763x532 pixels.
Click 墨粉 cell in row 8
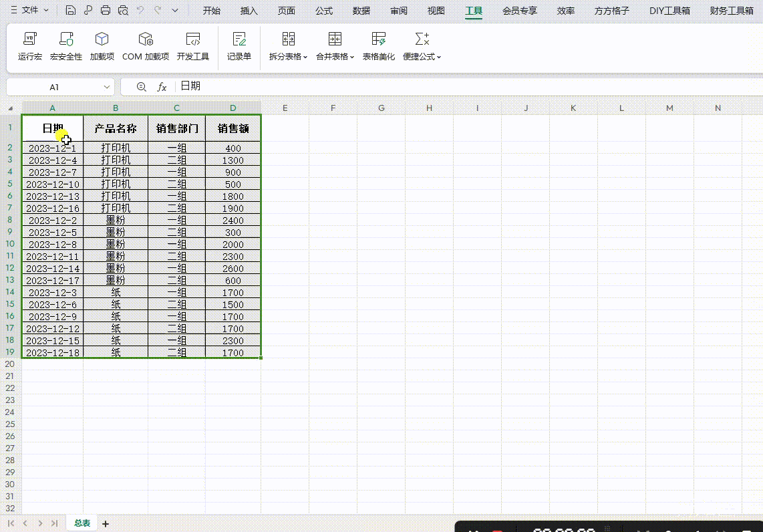click(116, 220)
